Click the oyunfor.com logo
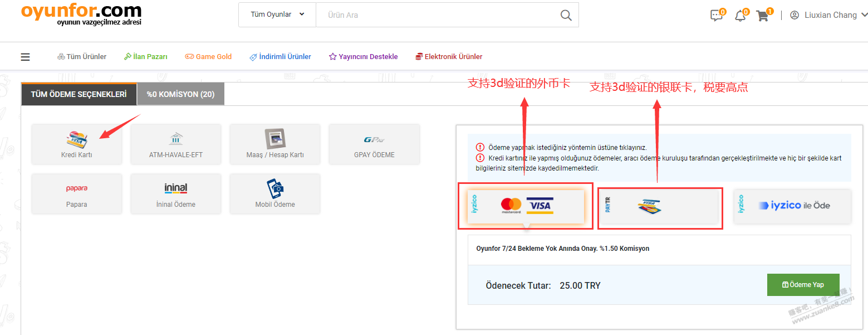 (81, 13)
